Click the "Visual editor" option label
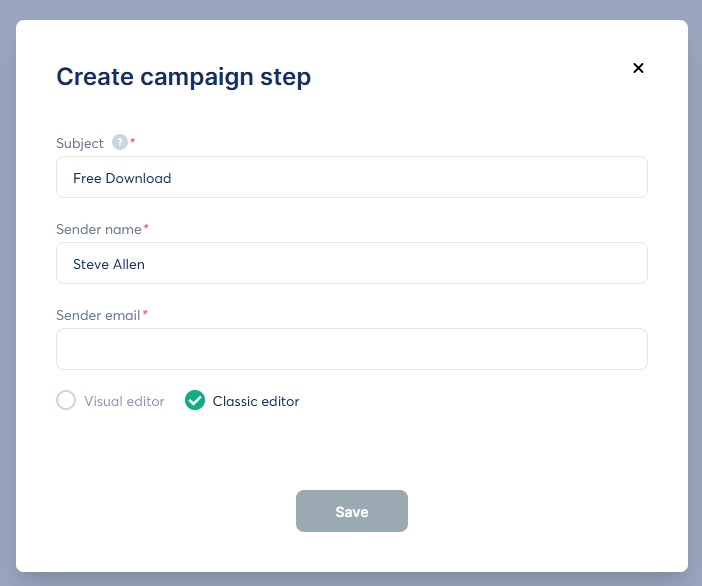 click(124, 401)
